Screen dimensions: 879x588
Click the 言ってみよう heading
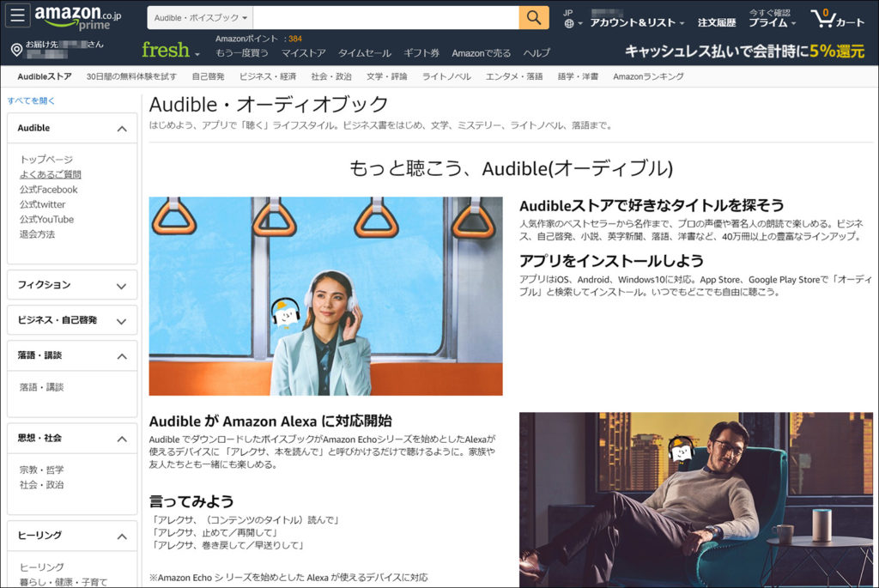[191, 501]
